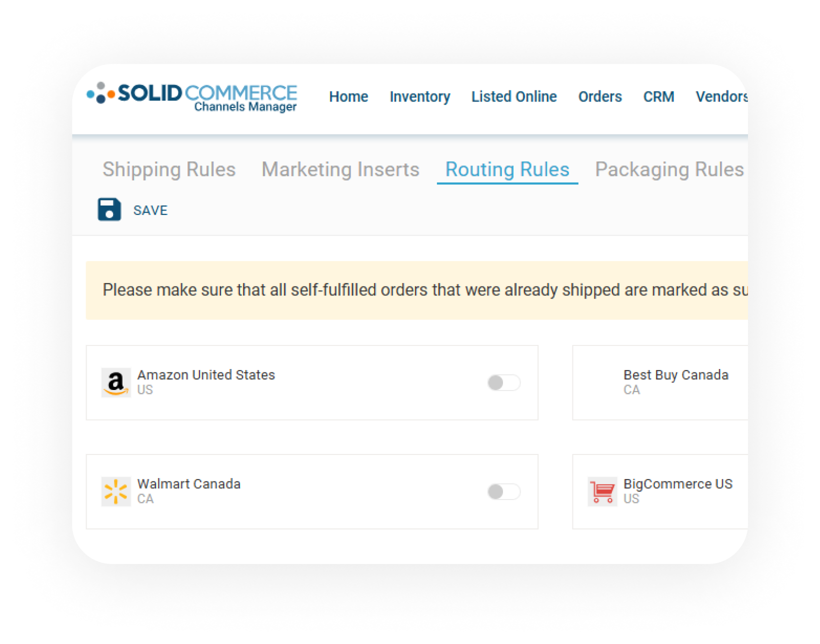Click the CA code under Best Buy Canada

click(x=631, y=390)
